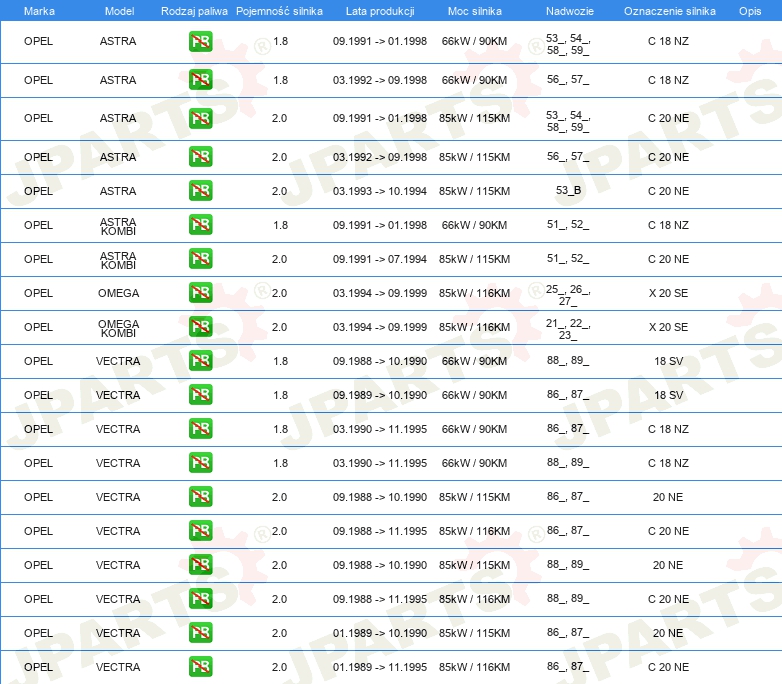Select the 09.1991 -> 07.1994 production years
The image size is (782, 684).
pos(380,259)
